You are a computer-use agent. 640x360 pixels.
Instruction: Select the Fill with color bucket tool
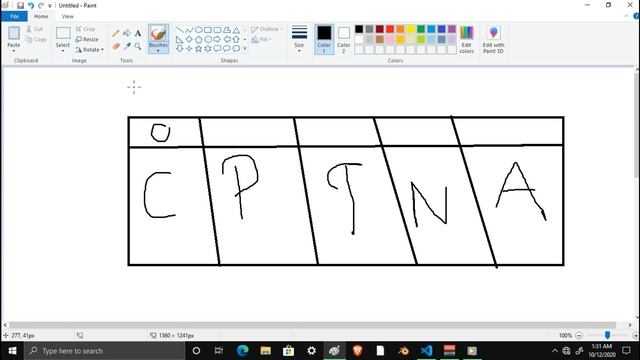tap(127, 33)
